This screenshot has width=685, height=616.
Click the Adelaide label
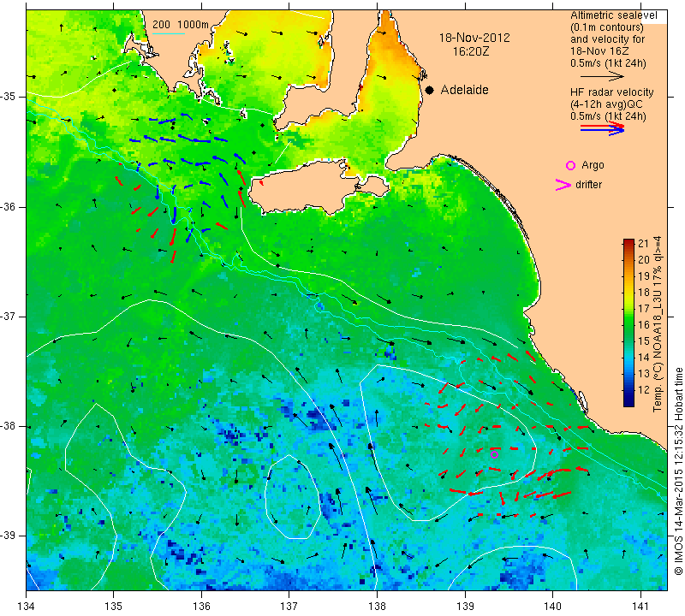click(464, 90)
